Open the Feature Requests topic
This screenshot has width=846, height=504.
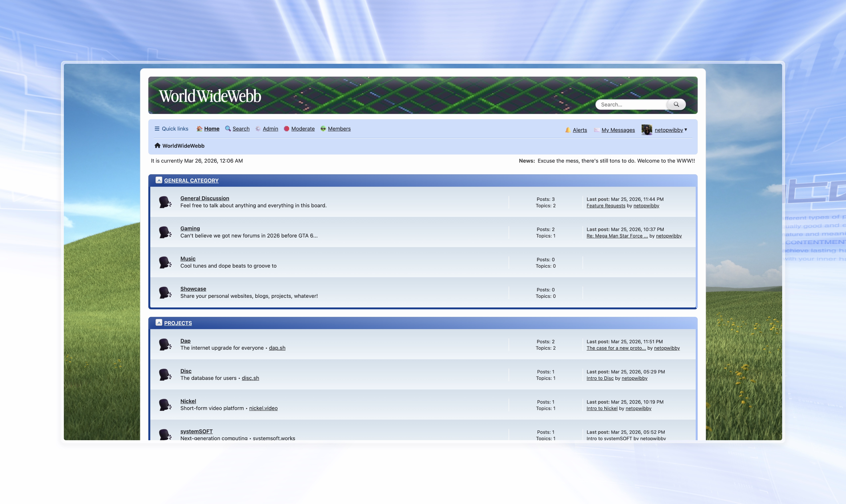coord(606,205)
